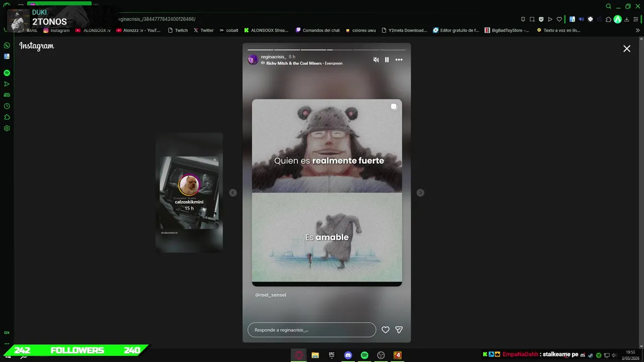This screenshot has height=362, width=644.
Task: Open the Y2meta Download... bookmark
Action: (405, 30)
